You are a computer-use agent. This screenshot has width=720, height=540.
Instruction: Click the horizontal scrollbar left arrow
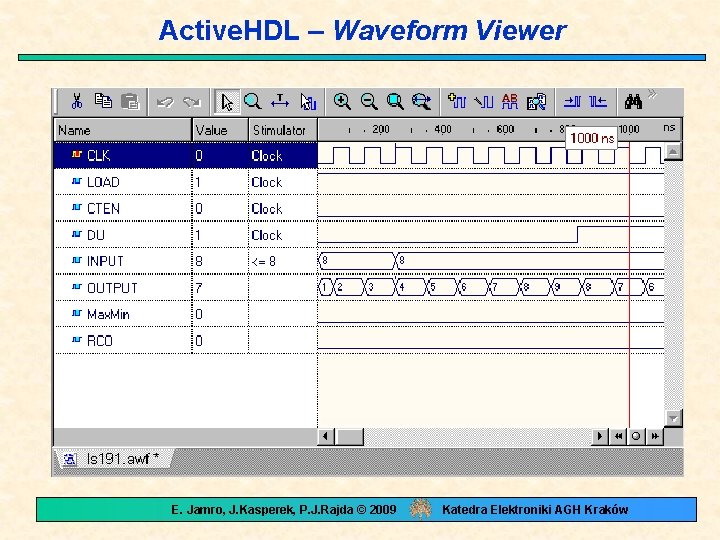point(326,436)
